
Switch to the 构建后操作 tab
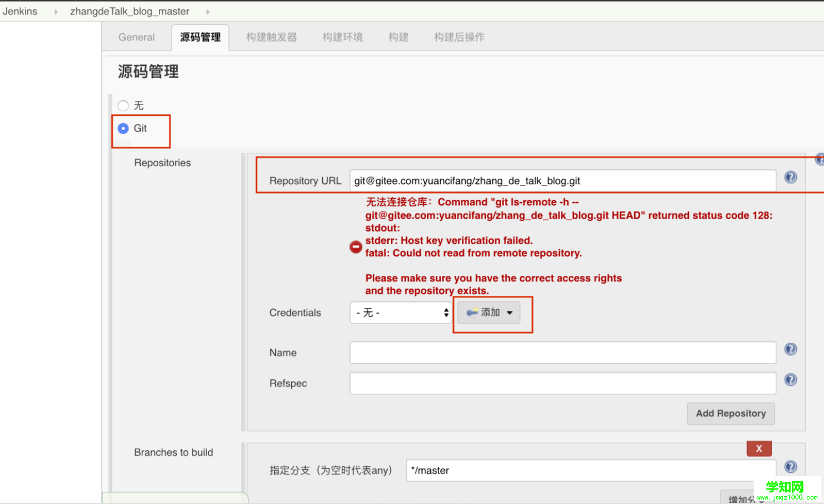[x=460, y=37]
